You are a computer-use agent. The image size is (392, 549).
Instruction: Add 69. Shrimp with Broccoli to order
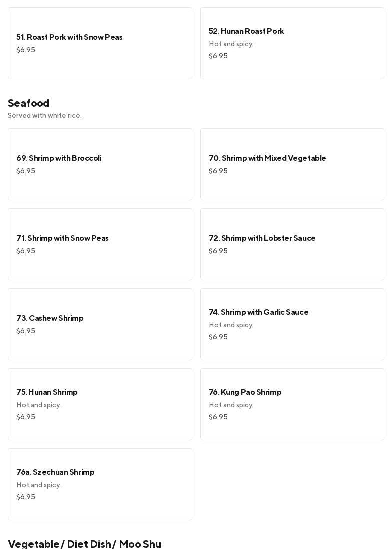coord(100,164)
